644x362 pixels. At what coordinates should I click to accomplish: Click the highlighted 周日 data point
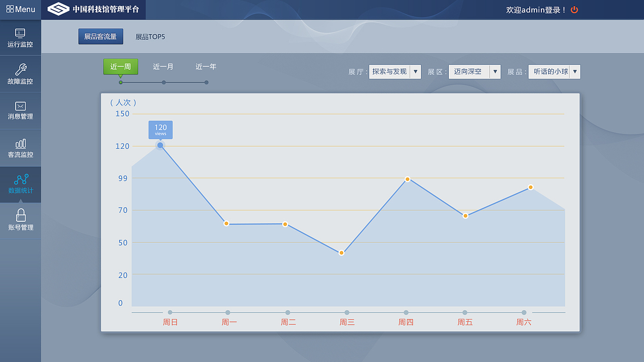[x=160, y=145]
